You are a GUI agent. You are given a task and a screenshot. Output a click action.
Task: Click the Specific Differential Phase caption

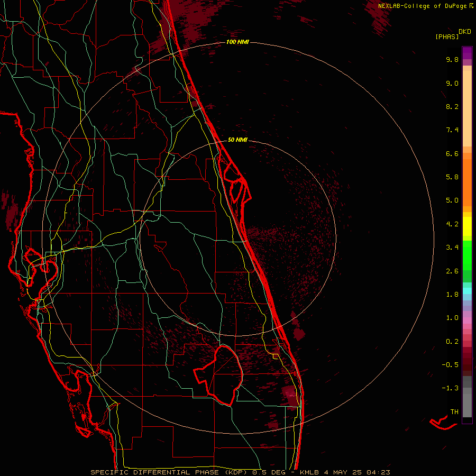point(240,472)
